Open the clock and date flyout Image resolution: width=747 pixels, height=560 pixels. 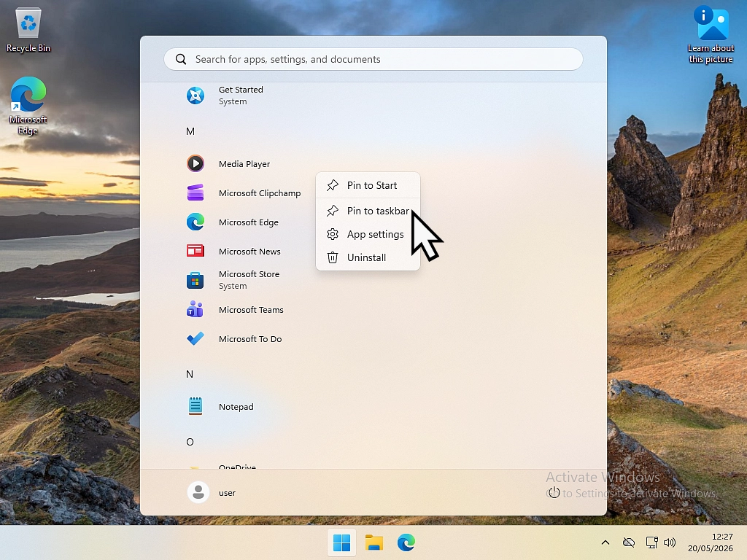pos(711,542)
